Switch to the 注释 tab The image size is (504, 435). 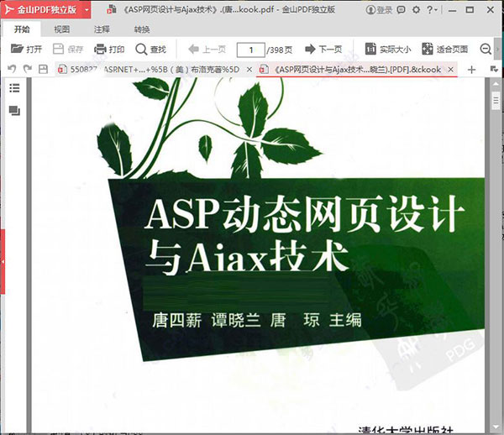click(x=102, y=29)
